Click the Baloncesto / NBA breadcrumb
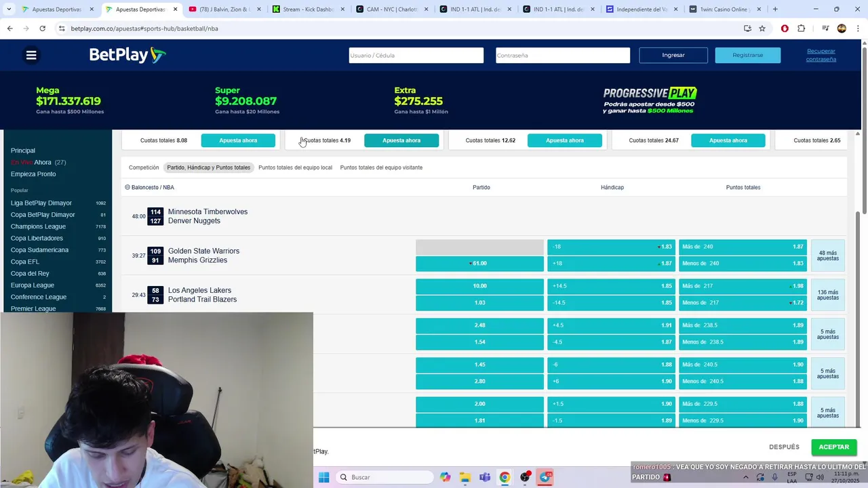This screenshot has height=488, width=868. [153, 187]
